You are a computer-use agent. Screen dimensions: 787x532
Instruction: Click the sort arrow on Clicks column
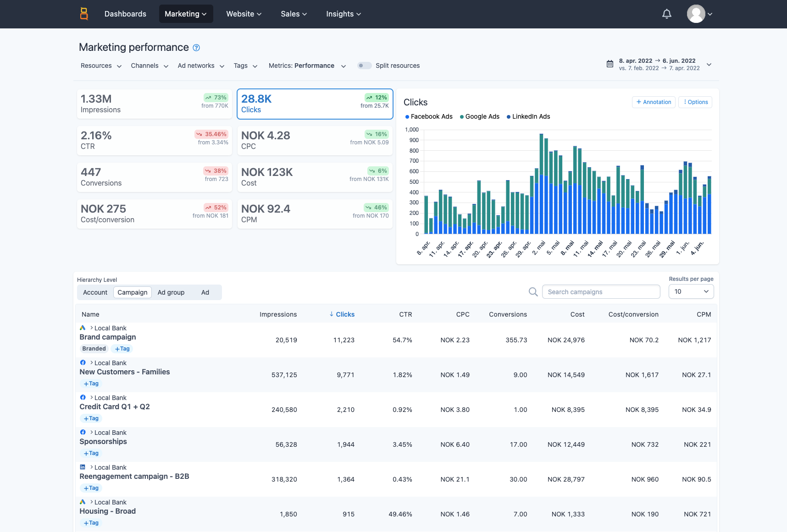pyautogui.click(x=332, y=314)
